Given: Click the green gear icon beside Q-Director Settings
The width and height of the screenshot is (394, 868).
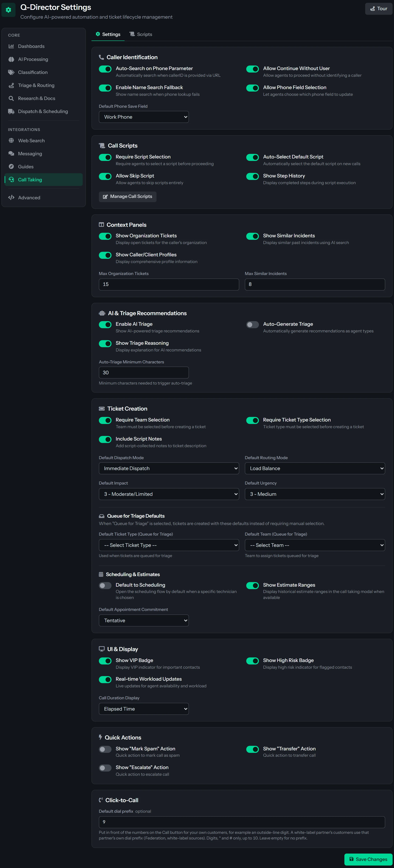Looking at the screenshot, I should [x=8, y=10].
